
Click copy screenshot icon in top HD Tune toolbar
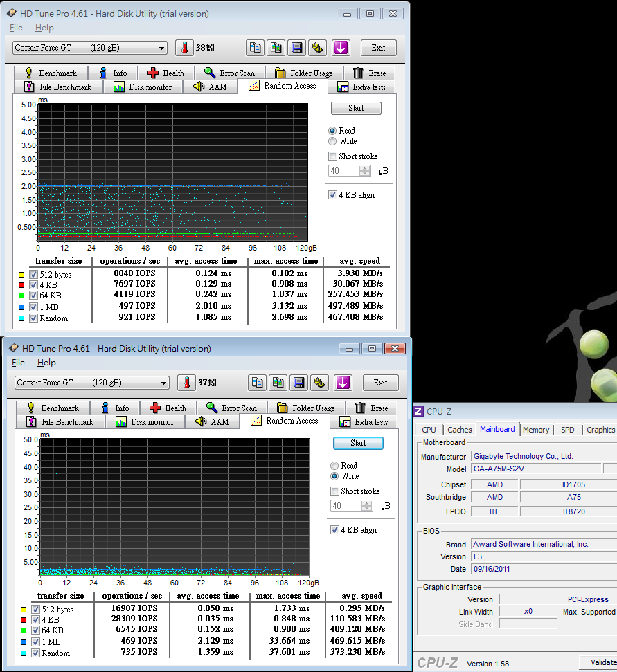[276, 48]
